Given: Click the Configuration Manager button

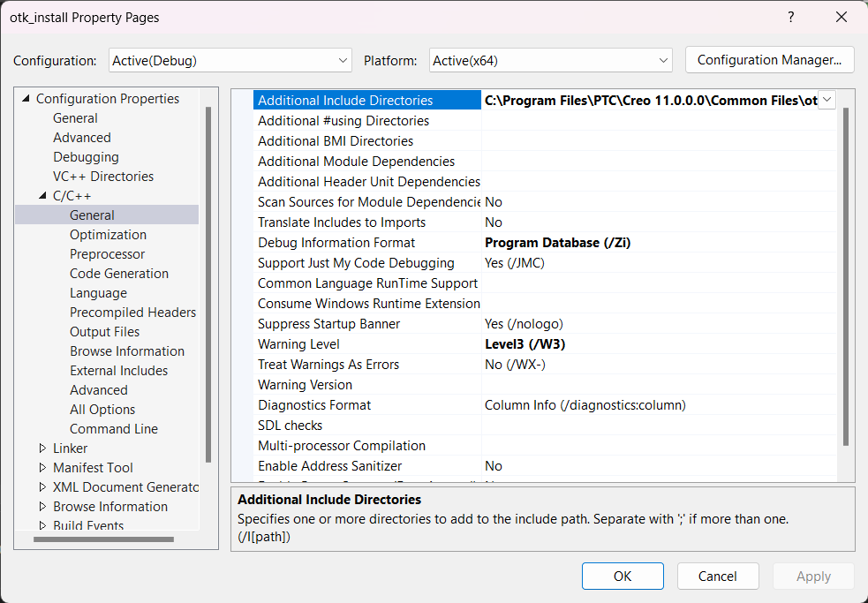Looking at the screenshot, I should (x=769, y=60).
